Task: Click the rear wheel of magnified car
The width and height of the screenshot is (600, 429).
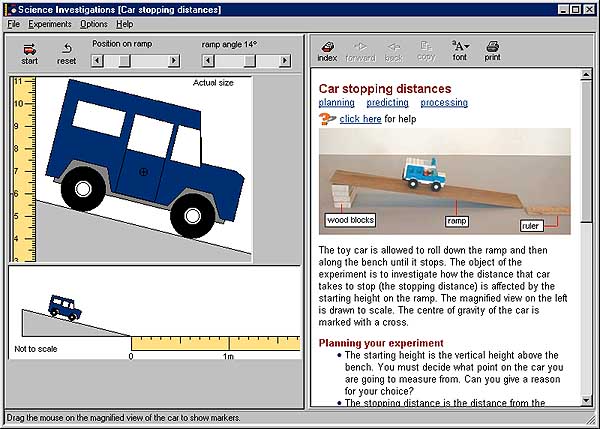Action: 83,189
